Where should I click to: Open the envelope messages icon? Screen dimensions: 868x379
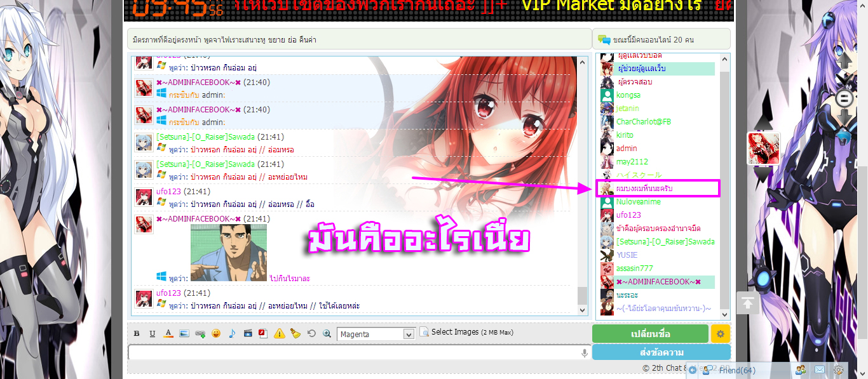click(820, 370)
